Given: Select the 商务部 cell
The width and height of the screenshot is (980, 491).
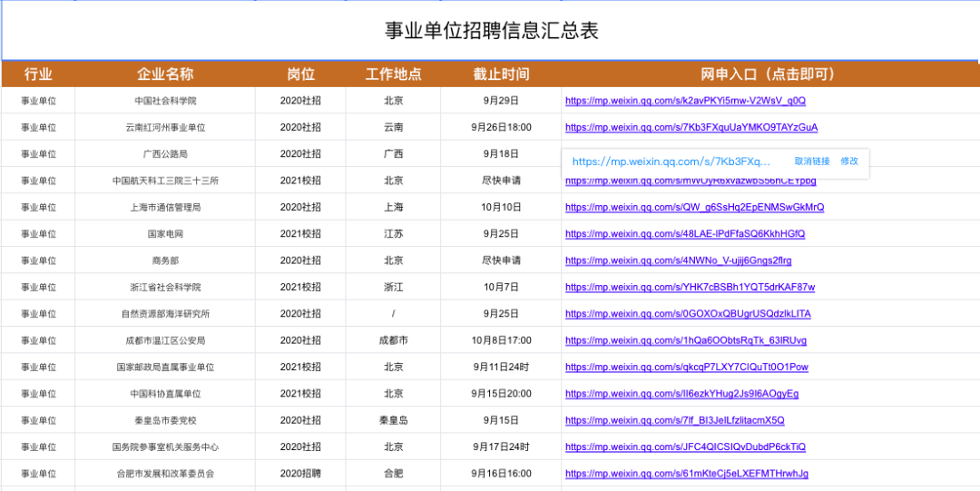Looking at the screenshot, I should [166, 260].
